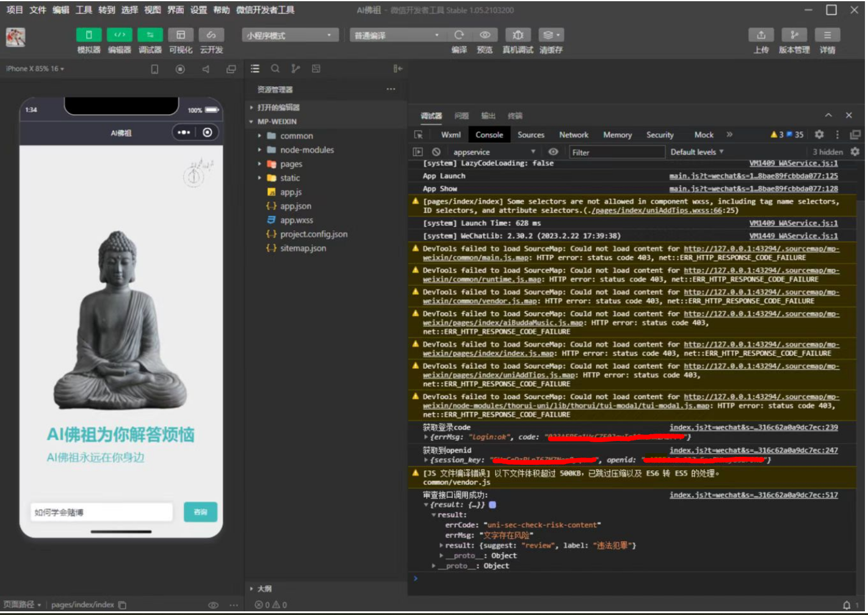Show more devtools tabs with »

[x=729, y=134]
